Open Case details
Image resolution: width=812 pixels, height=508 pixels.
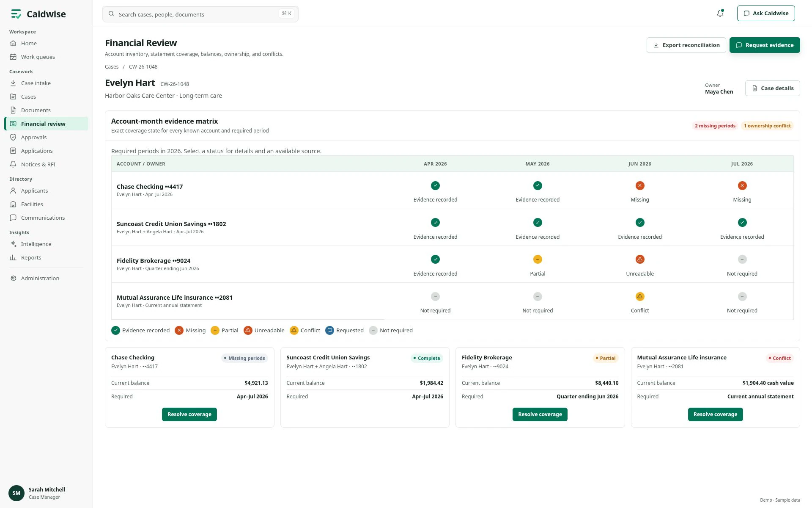772,88
